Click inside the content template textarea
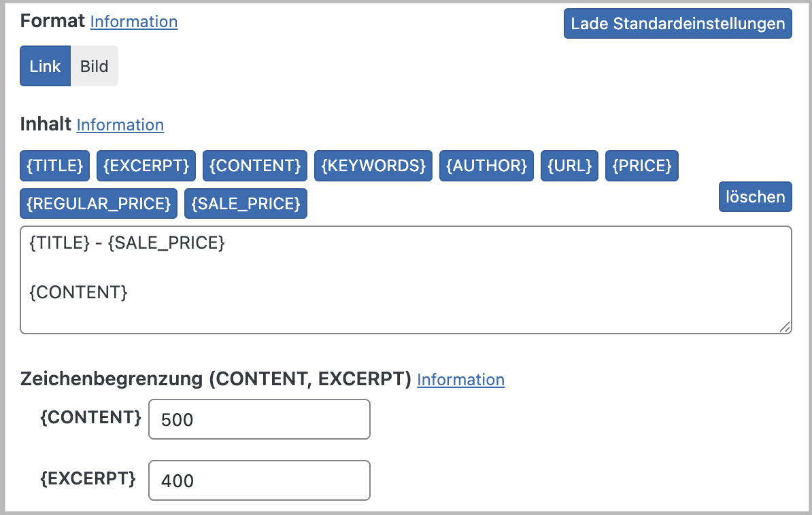812x515 pixels. pos(406,279)
